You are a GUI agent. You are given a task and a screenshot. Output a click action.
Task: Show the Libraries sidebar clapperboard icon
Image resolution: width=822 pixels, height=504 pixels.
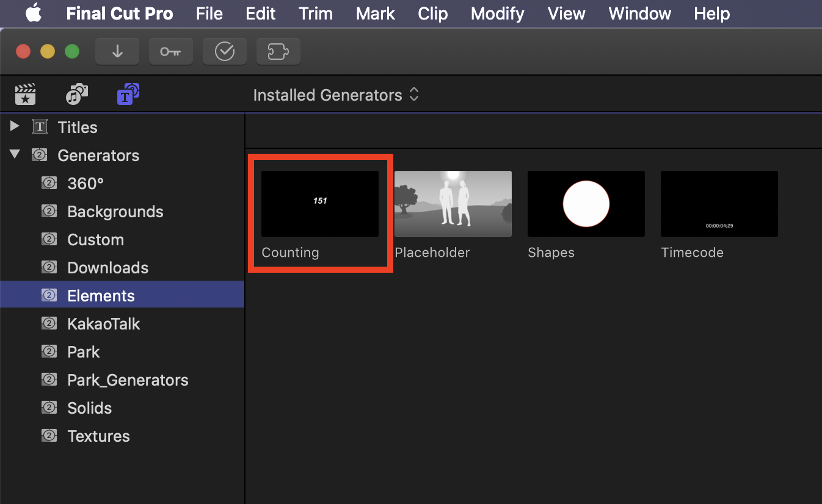(x=25, y=95)
